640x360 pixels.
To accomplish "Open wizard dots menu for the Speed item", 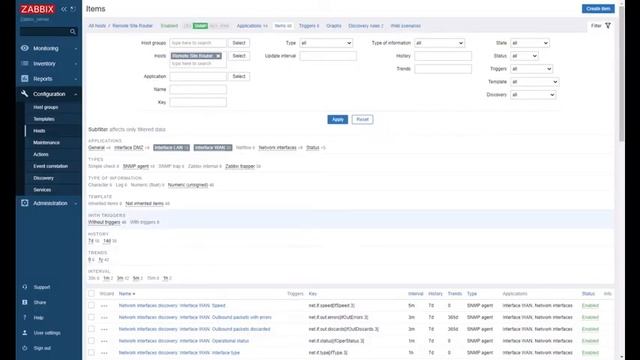I will 104,306.
